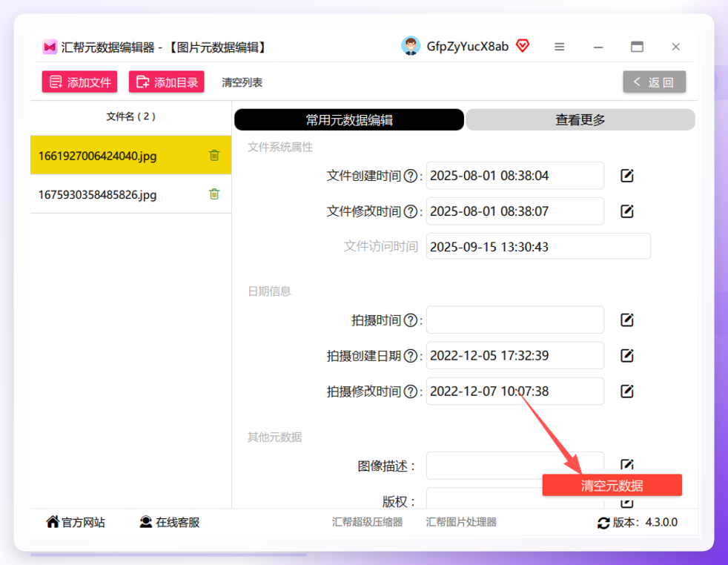
Task: Click the 拍摄修改时间 input field
Action: [x=515, y=391]
